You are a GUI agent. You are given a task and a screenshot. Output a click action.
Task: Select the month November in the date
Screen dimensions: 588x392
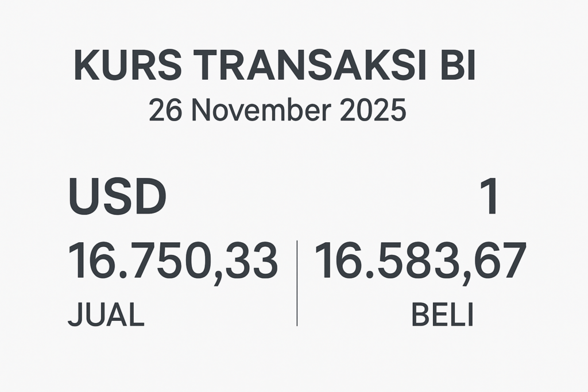pyautogui.click(x=261, y=111)
